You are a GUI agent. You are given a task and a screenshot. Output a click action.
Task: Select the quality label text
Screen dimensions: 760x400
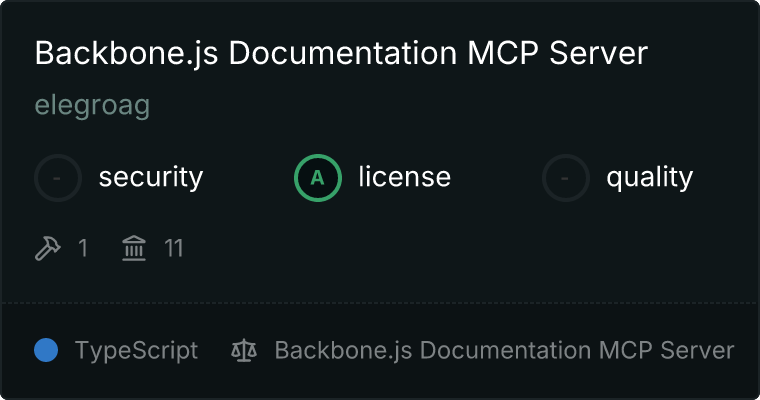pos(649,177)
